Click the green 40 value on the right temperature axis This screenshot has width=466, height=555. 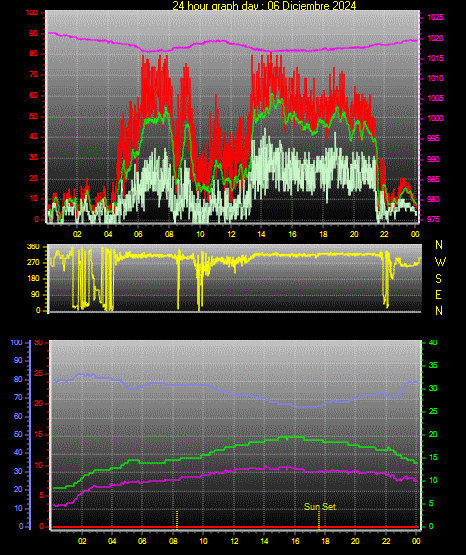point(433,342)
